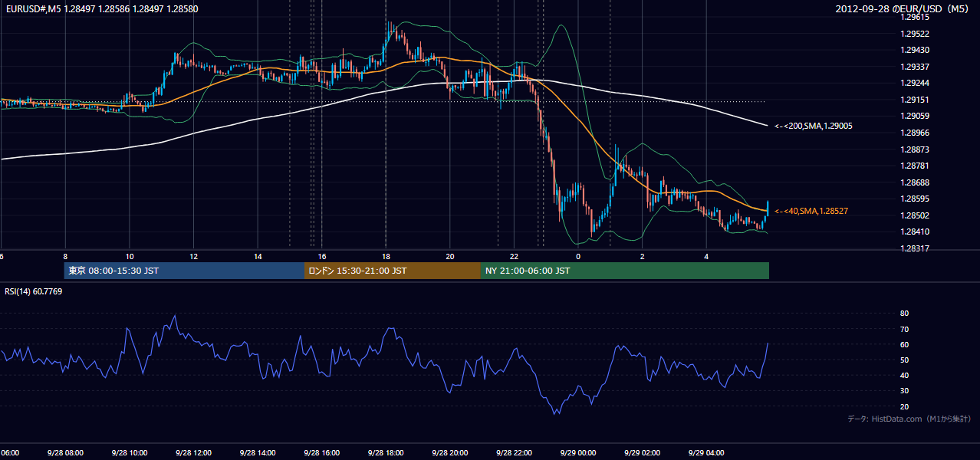Click the latest blue candlestick at the chart's right end
980x460 pixels.
pos(768,207)
